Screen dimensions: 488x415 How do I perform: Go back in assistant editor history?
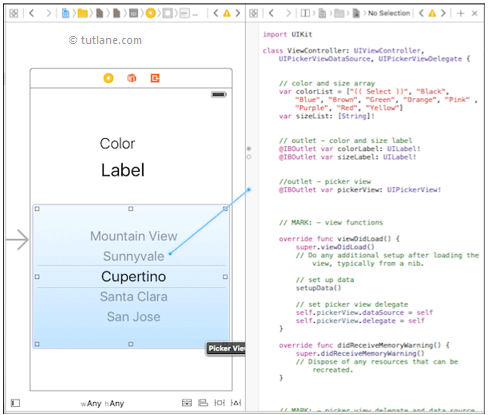click(271, 13)
